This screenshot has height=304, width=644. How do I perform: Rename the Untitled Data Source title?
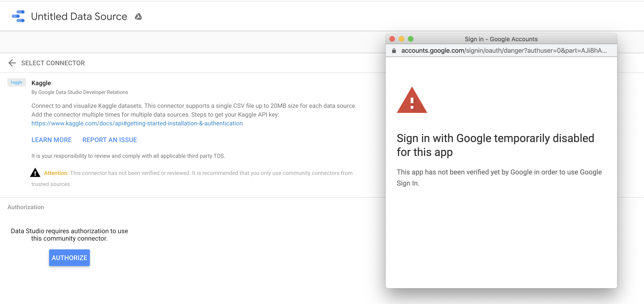pyautogui.click(x=79, y=16)
